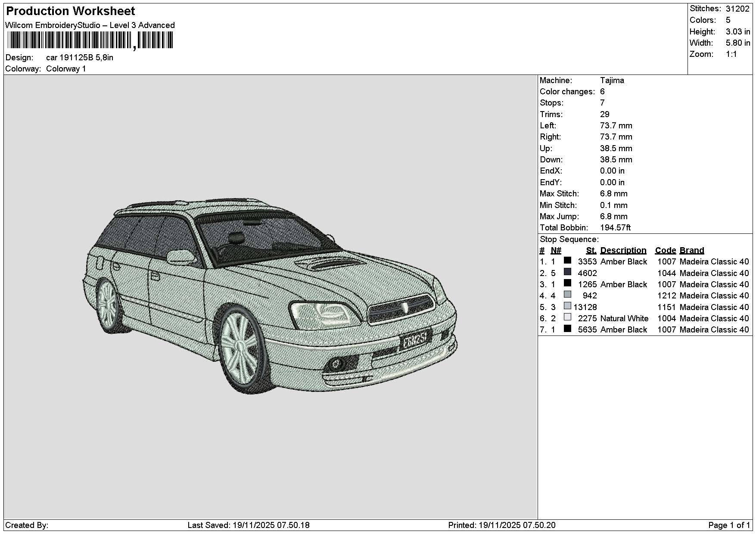This screenshot has height=534, width=756.
Task: Click 'Madeira Classic 40' brand in stop row 7
Action: (x=714, y=330)
